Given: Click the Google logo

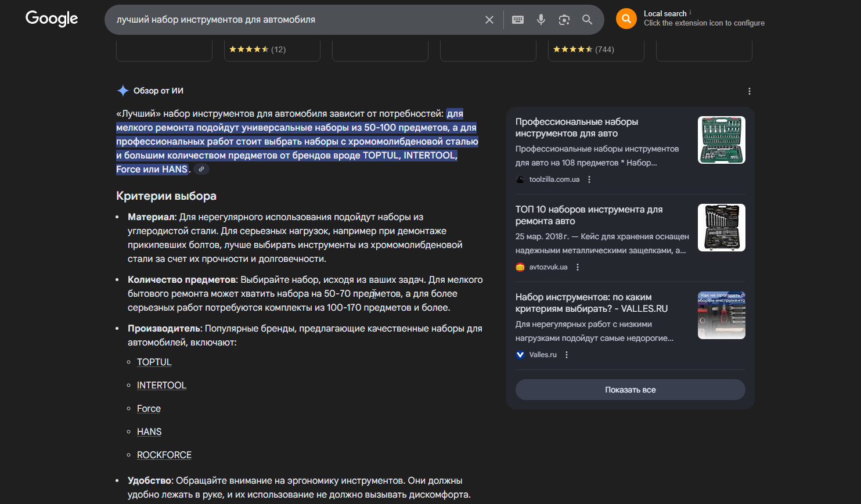Looking at the screenshot, I should pos(52,19).
